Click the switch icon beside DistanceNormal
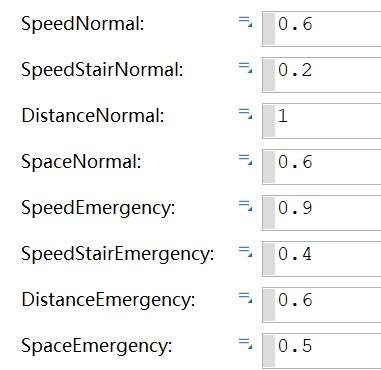 (245, 114)
